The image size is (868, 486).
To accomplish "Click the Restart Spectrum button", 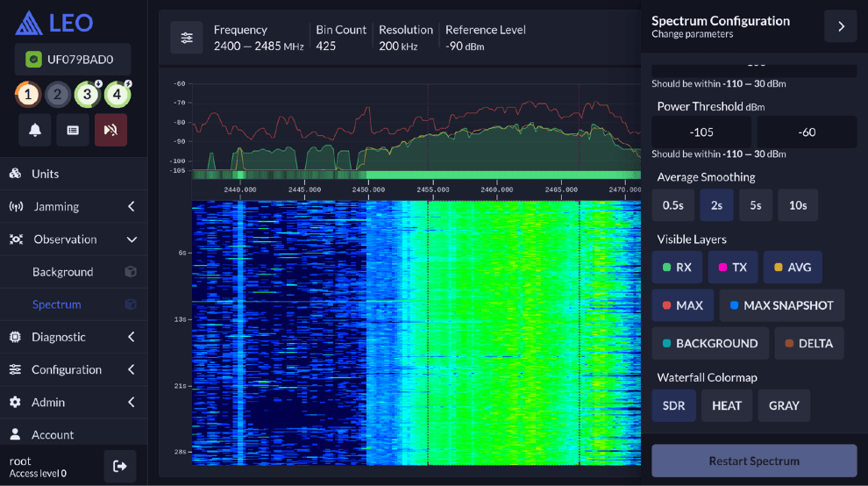I will coord(754,461).
